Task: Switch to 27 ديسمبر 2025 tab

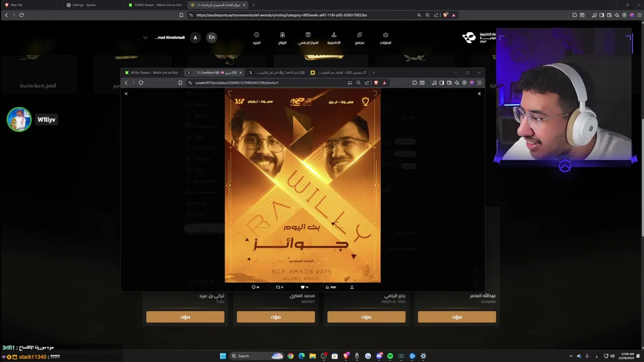Action: 340,72
